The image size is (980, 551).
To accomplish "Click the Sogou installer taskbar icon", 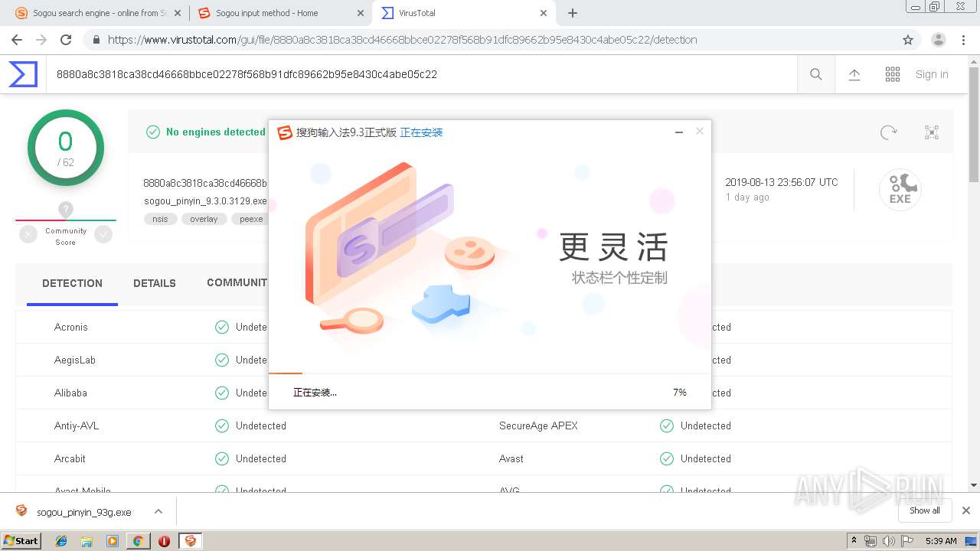I will point(191,541).
